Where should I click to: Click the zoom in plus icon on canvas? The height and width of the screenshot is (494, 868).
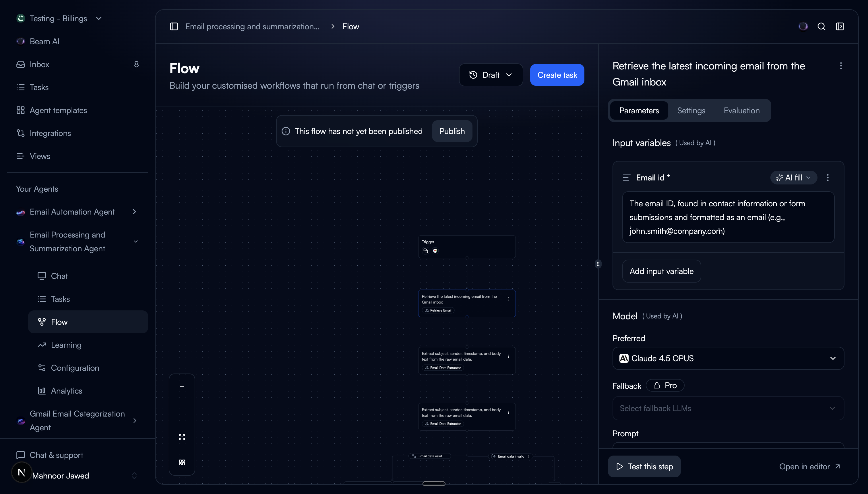coord(182,387)
